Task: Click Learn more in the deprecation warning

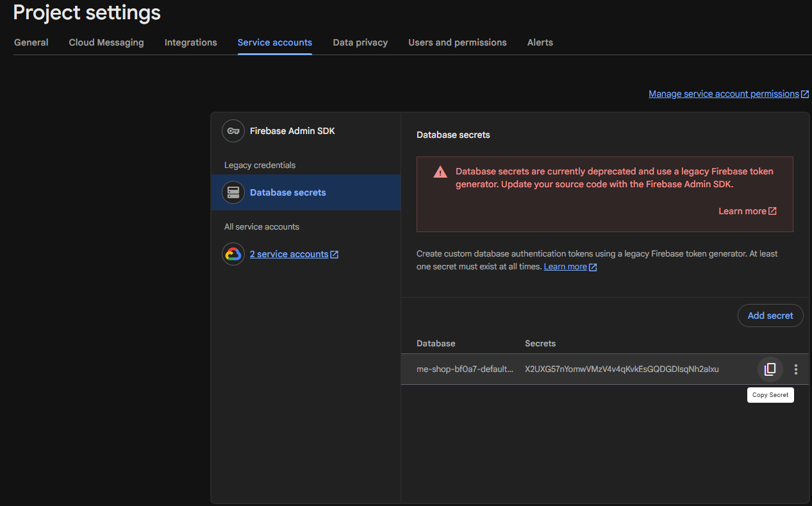Action: (x=742, y=211)
